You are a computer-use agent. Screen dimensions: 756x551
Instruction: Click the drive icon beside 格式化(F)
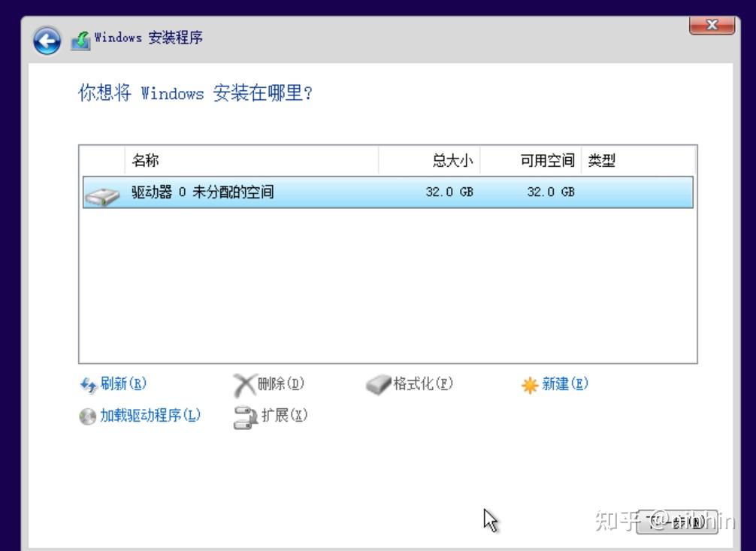pos(378,385)
